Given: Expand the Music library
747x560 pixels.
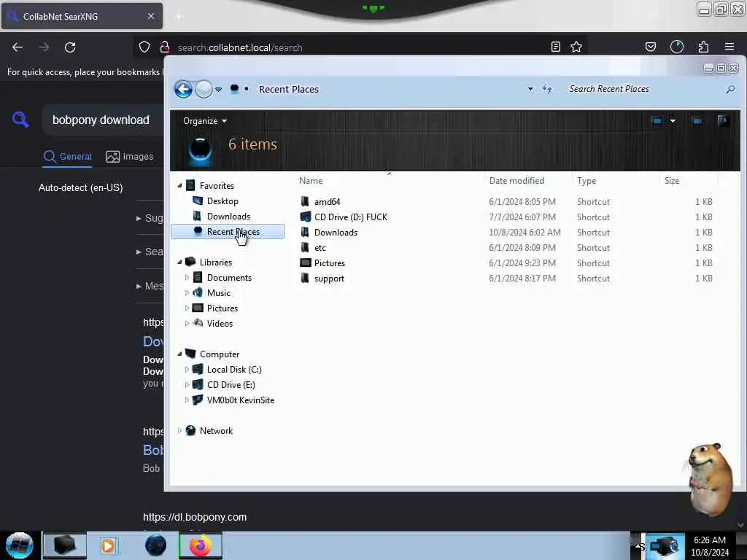Looking at the screenshot, I should [x=187, y=293].
